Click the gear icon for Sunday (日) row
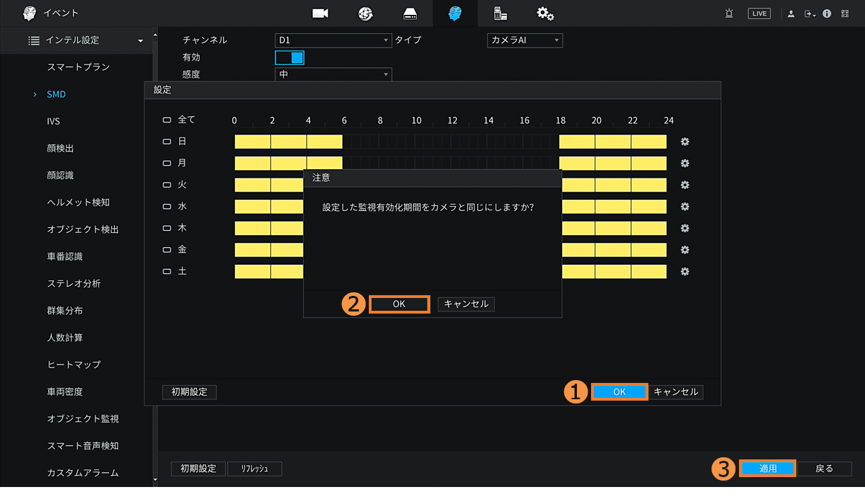Viewport: 865px width, 504px height. pos(684,142)
